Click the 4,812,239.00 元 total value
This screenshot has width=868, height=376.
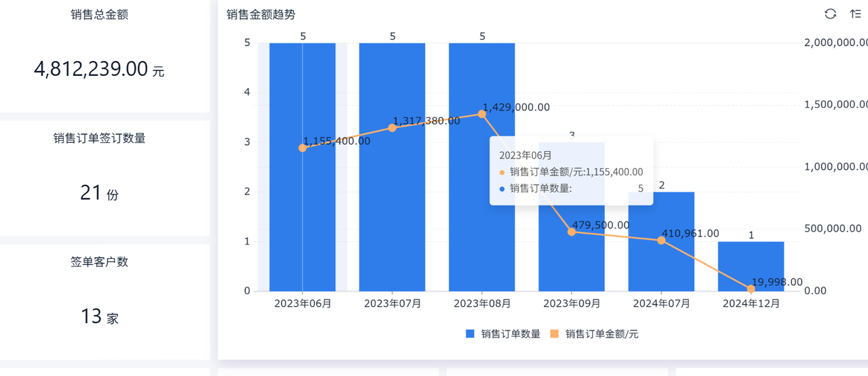click(99, 69)
